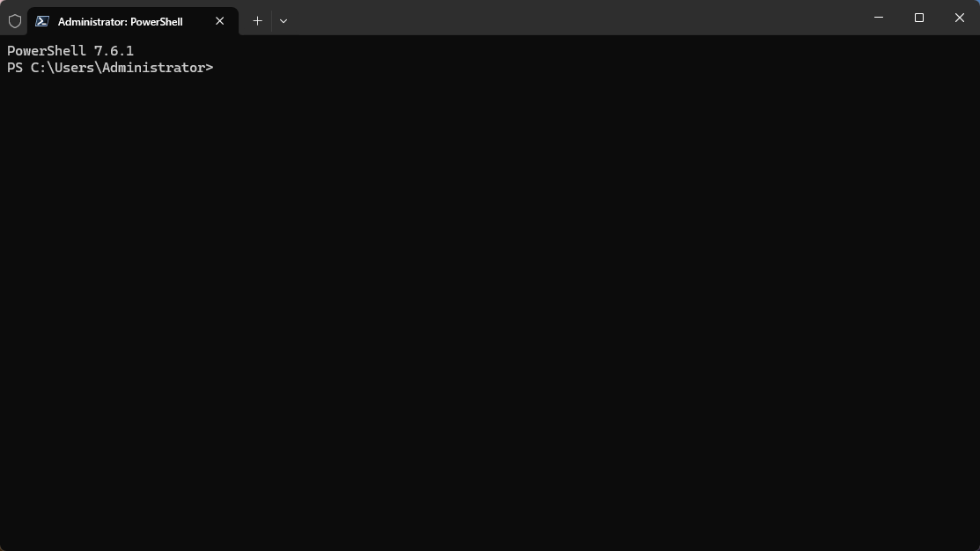Click the administrator shield icon in the title bar
Image resolution: width=980 pixels, height=551 pixels.
[14, 20]
